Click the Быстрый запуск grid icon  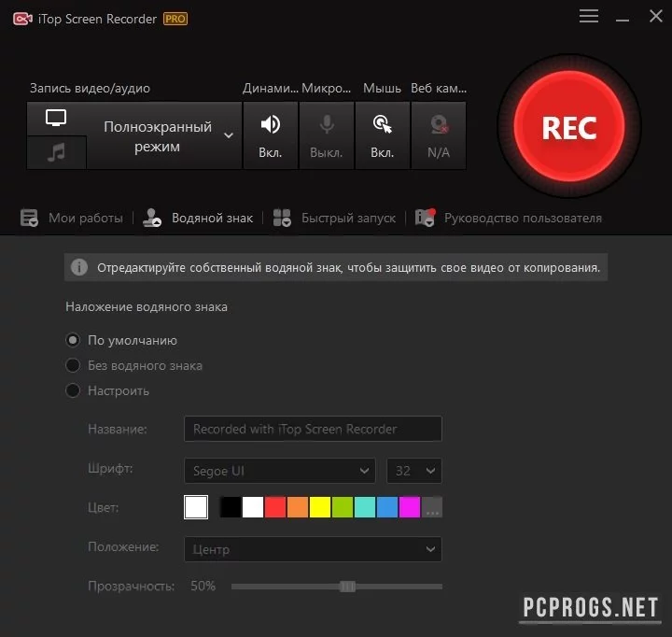tap(282, 218)
